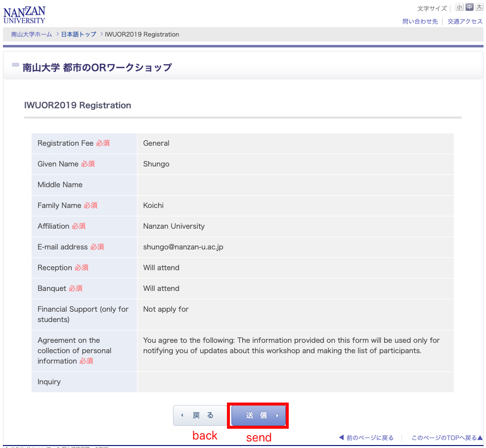Click the Banquet row's Will attend value
This screenshot has height=448, width=486.
[x=161, y=288]
